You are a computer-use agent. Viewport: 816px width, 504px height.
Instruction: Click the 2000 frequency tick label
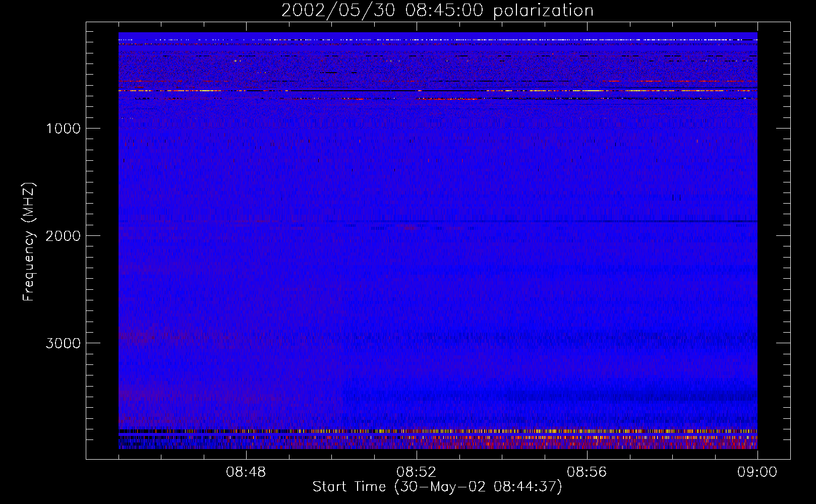pyautogui.click(x=63, y=236)
